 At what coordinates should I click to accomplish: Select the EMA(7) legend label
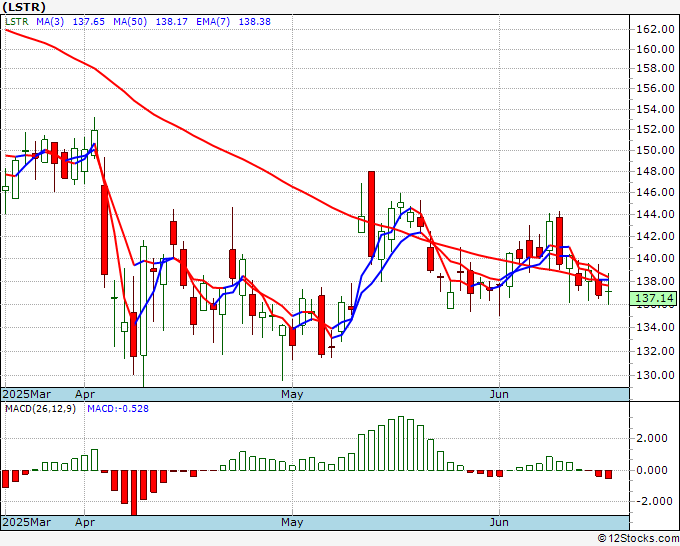point(213,21)
